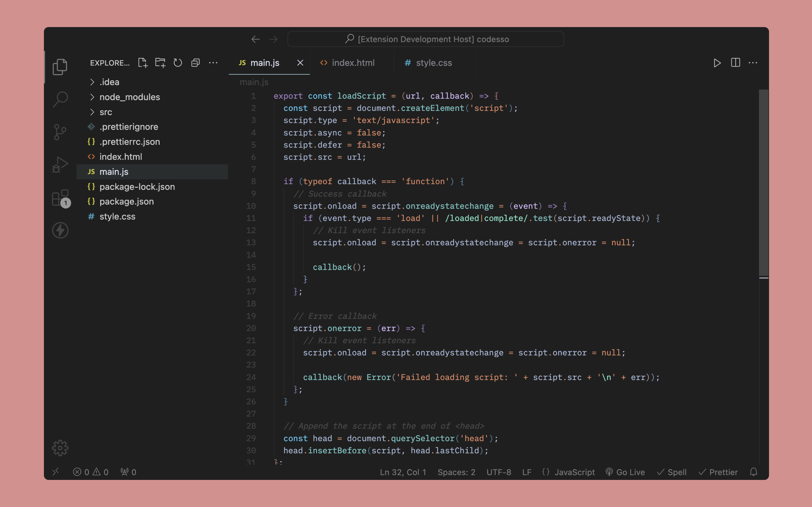Expand the node_modules folder
The image size is (812, 507).
point(129,97)
